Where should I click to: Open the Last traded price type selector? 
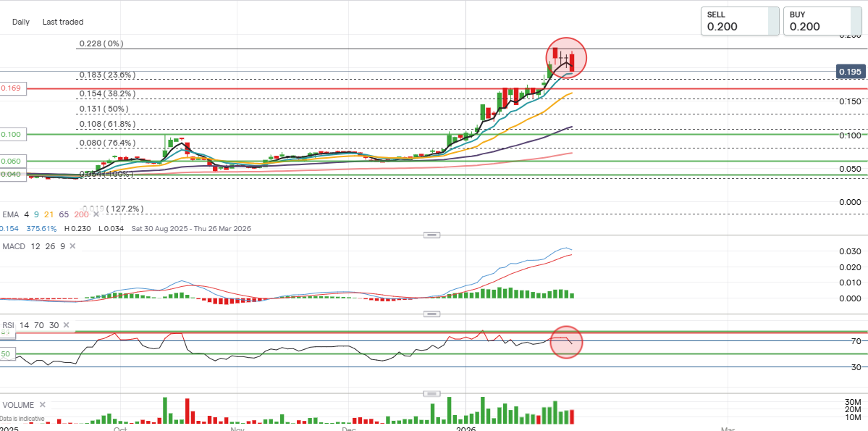click(x=63, y=22)
